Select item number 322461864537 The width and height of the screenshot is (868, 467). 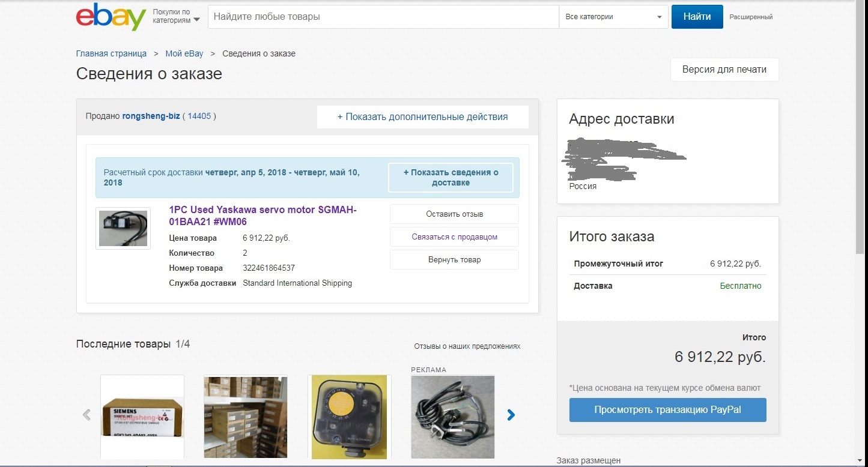[x=269, y=268]
